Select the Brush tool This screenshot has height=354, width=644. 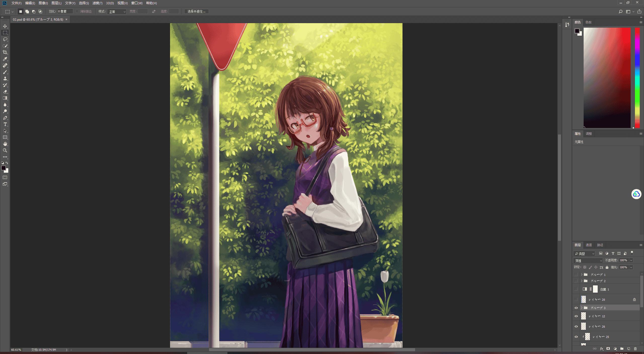click(x=5, y=72)
